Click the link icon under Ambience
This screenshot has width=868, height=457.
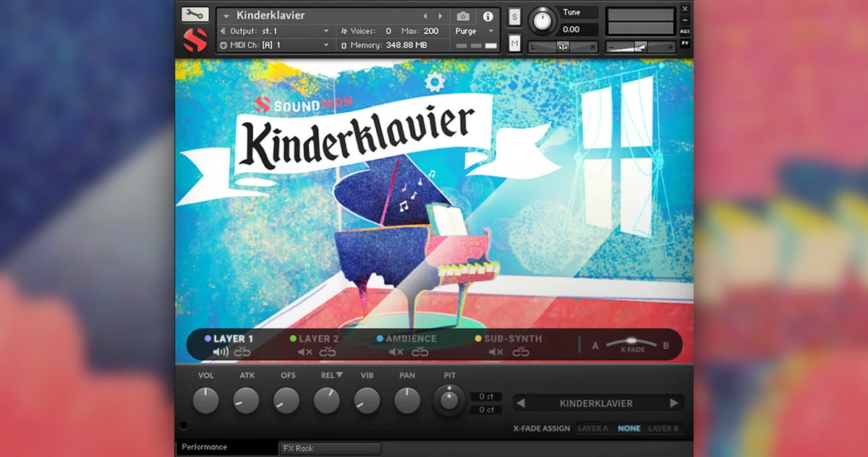(x=420, y=352)
